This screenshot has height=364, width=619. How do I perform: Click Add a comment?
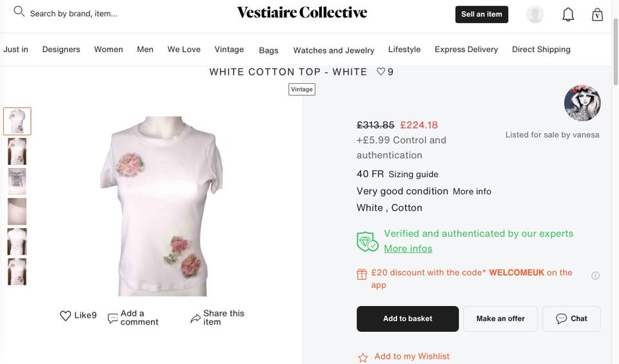pyautogui.click(x=133, y=318)
